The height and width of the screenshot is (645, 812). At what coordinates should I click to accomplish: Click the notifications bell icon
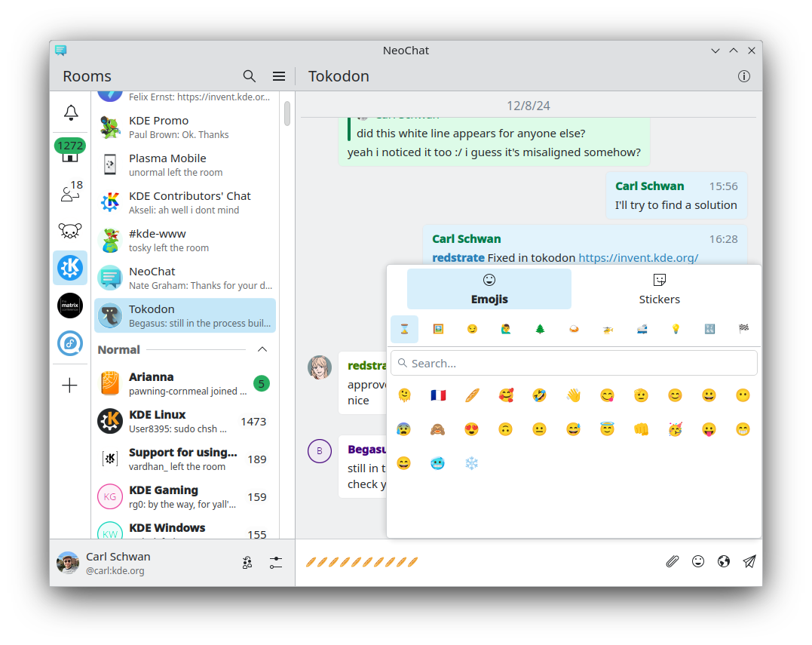click(70, 113)
